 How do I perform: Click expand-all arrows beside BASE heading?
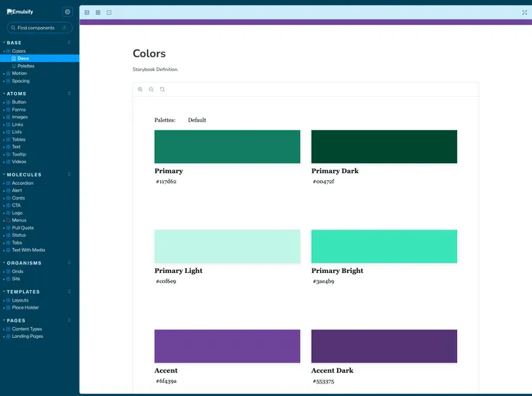(70, 43)
